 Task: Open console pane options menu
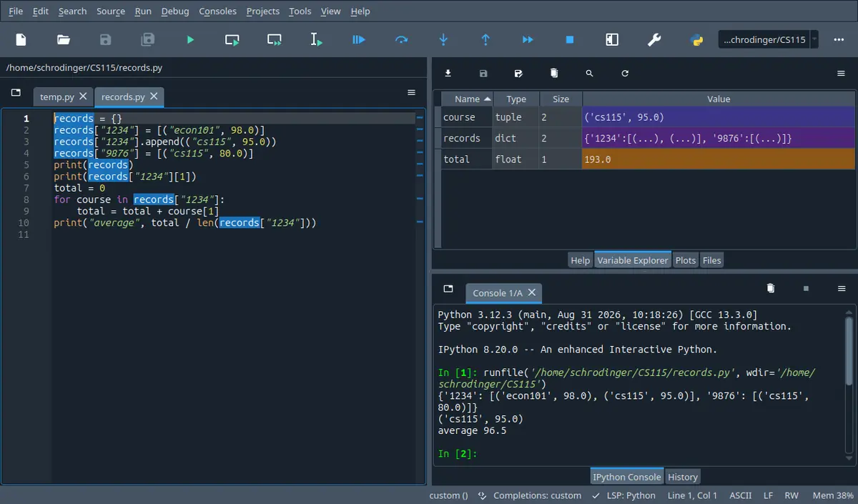point(842,289)
